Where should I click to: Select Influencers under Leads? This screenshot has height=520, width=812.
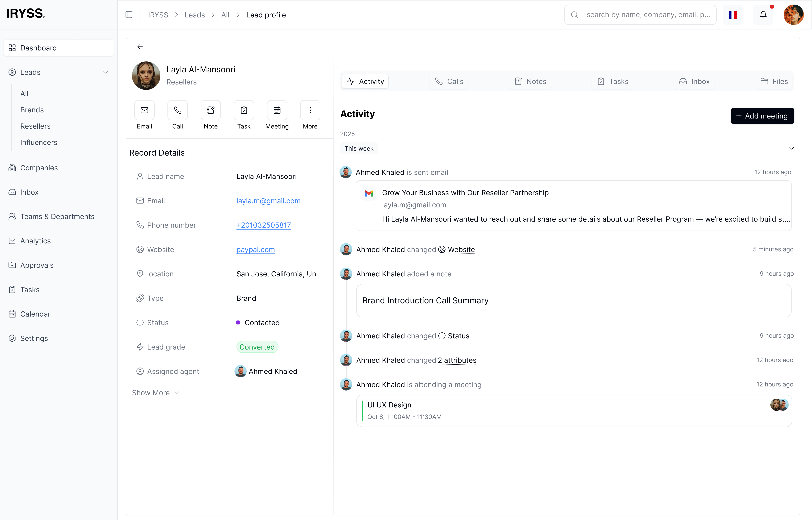tap(39, 143)
